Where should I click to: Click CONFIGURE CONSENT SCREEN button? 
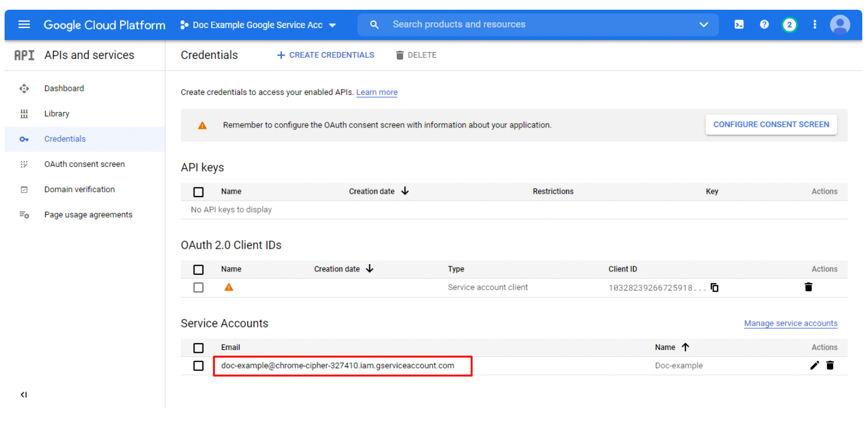click(x=771, y=124)
